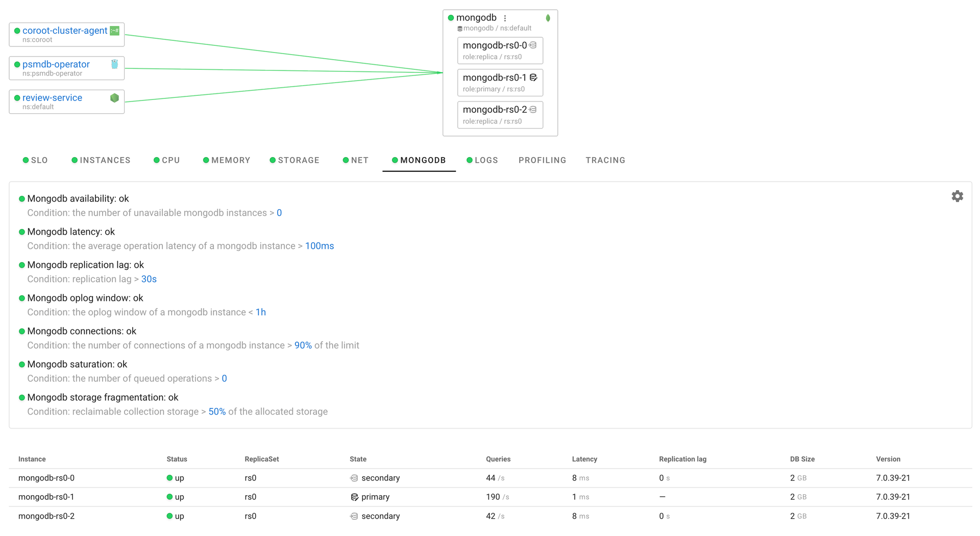980x536 pixels.
Task: Click the Mongodb saturation: ok heading
Action: click(77, 365)
